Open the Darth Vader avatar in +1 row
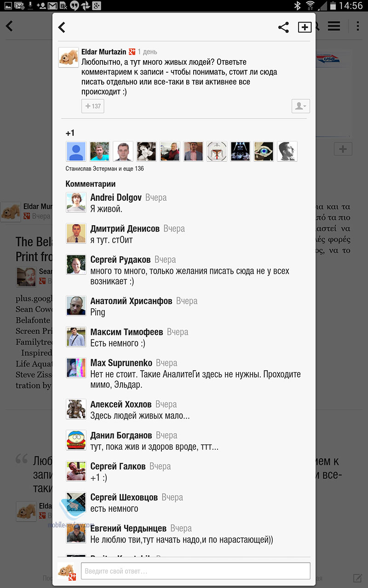Screen dimensions: 368x588 [x=240, y=151]
